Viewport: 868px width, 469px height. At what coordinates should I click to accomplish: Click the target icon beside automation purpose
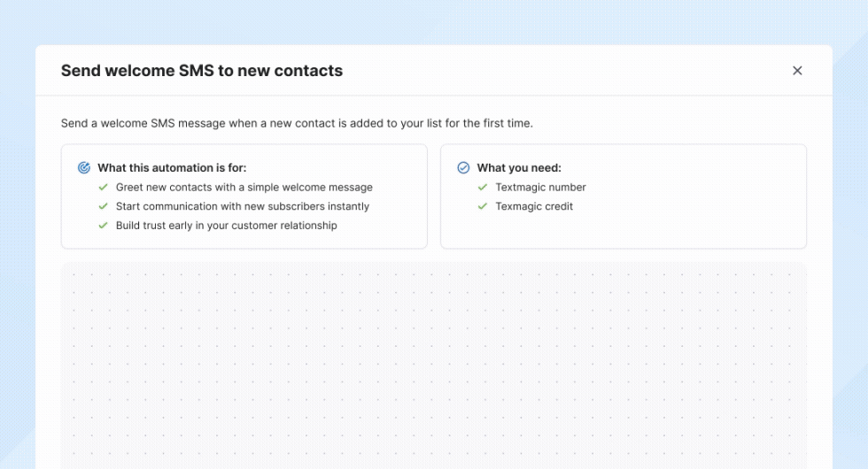[84, 168]
